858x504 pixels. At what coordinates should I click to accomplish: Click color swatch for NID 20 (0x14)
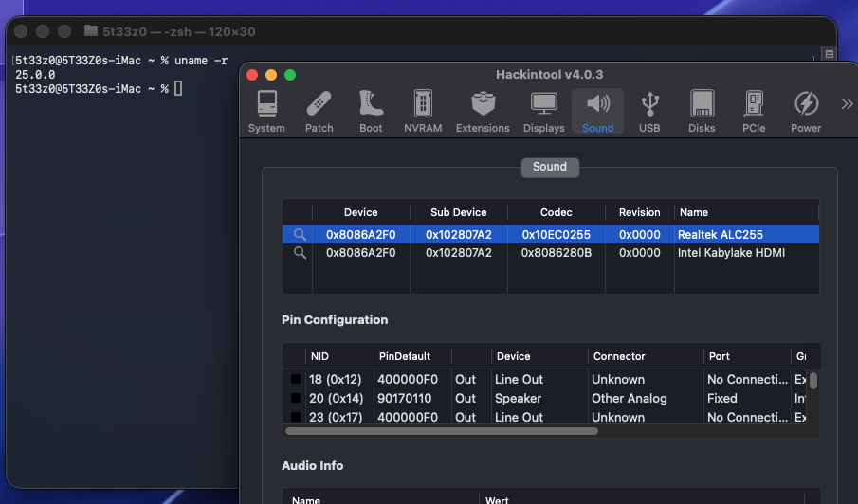click(296, 398)
